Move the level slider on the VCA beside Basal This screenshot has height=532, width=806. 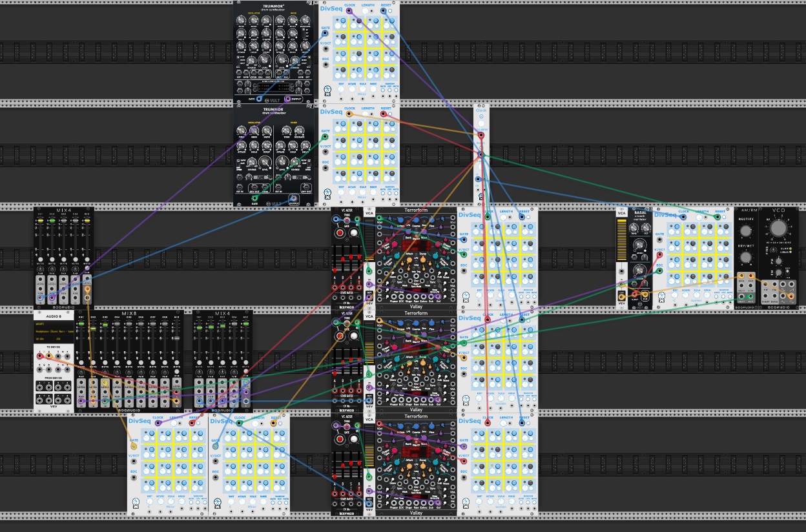(x=622, y=240)
